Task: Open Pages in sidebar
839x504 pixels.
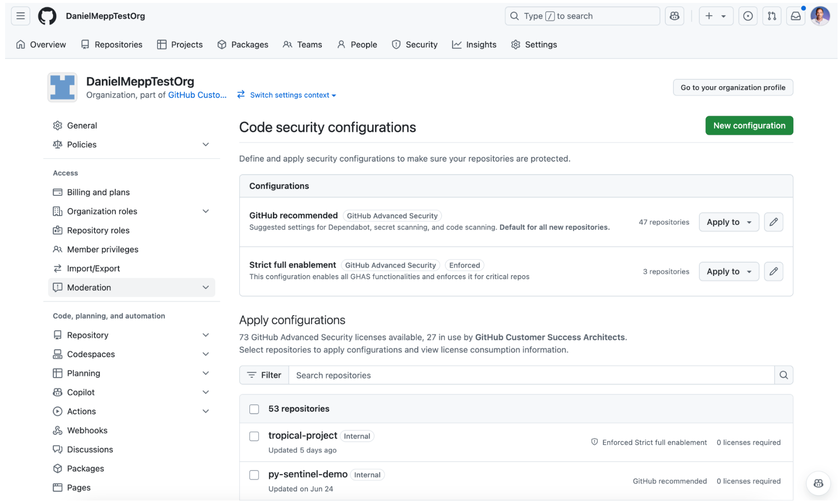Action: pyautogui.click(x=131, y=487)
